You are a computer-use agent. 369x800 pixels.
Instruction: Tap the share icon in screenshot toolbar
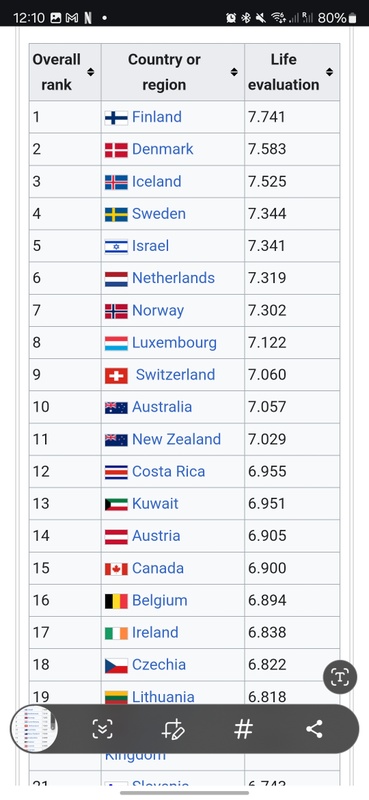[x=314, y=729]
